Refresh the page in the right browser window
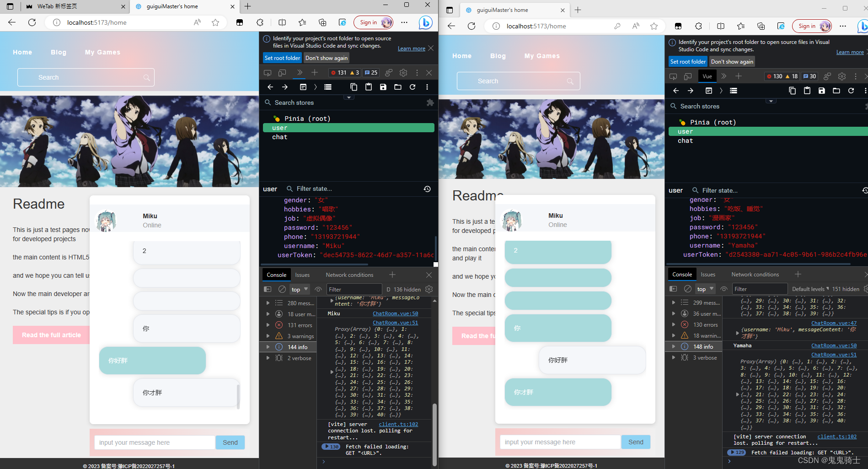Viewport: 868px width, 469px height. click(472, 26)
